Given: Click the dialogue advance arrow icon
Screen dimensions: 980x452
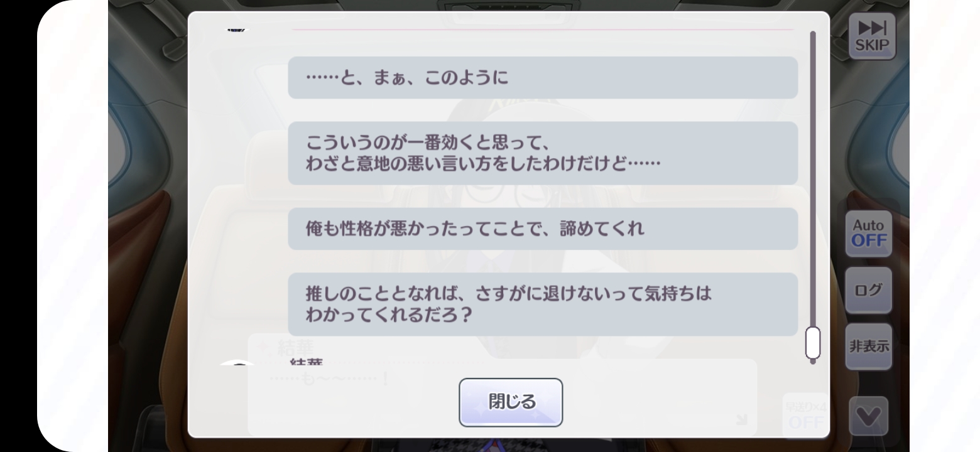Looking at the screenshot, I should (x=741, y=419).
